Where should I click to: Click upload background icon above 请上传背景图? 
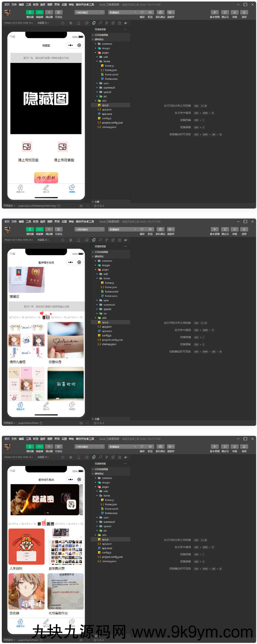[x=63, y=147]
